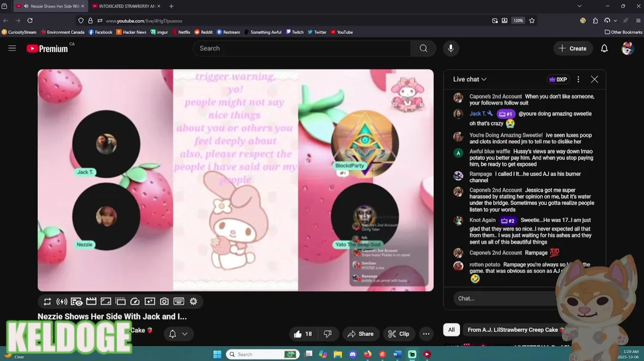Take a video screenshot with the camera icon
Screen dimensions: 644x361
tap(164, 301)
